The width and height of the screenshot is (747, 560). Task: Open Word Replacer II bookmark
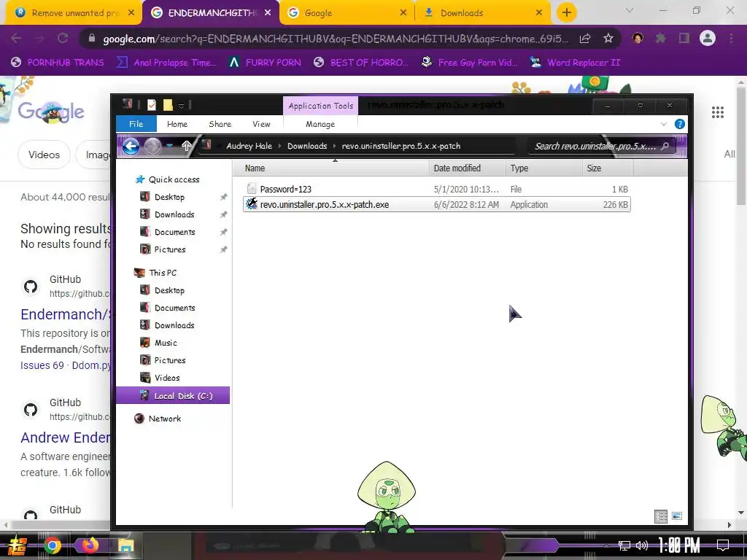pyautogui.click(x=575, y=63)
